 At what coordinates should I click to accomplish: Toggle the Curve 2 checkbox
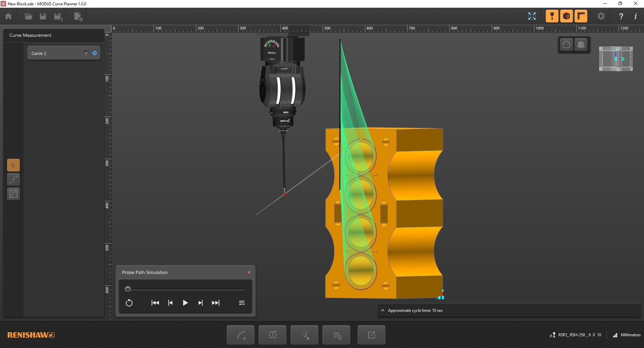coord(86,53)
